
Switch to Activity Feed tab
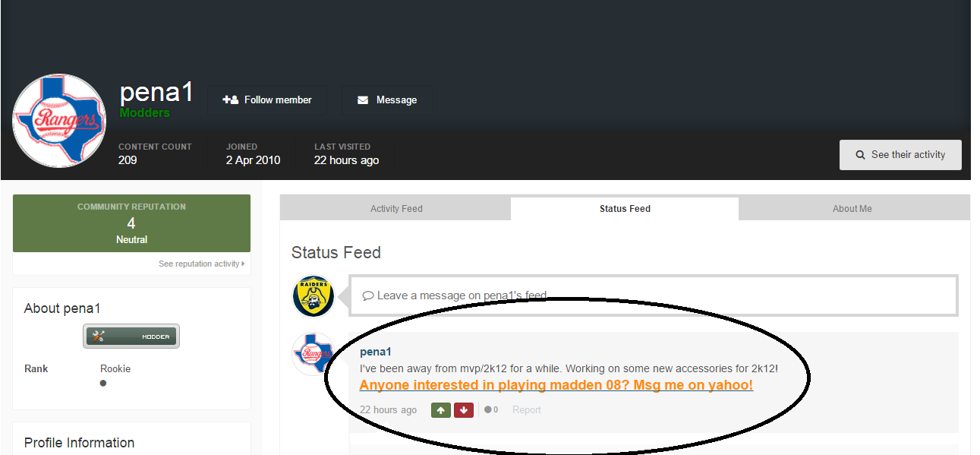(396, 209)
